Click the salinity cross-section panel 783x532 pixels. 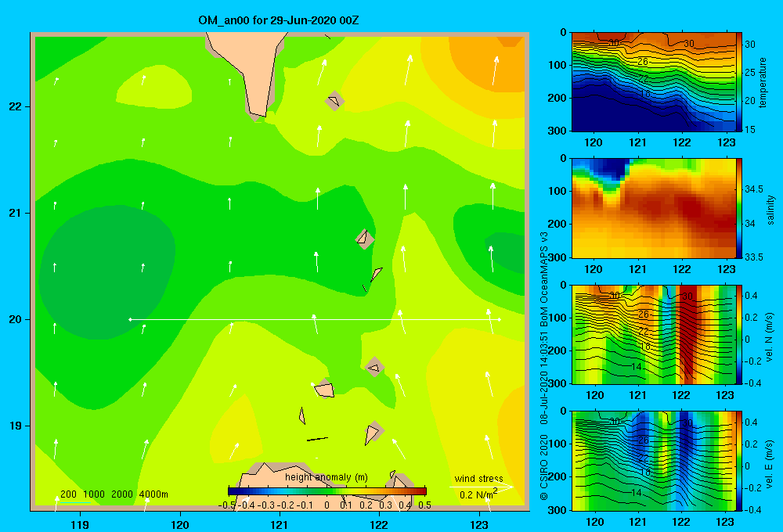click(653, 208)
